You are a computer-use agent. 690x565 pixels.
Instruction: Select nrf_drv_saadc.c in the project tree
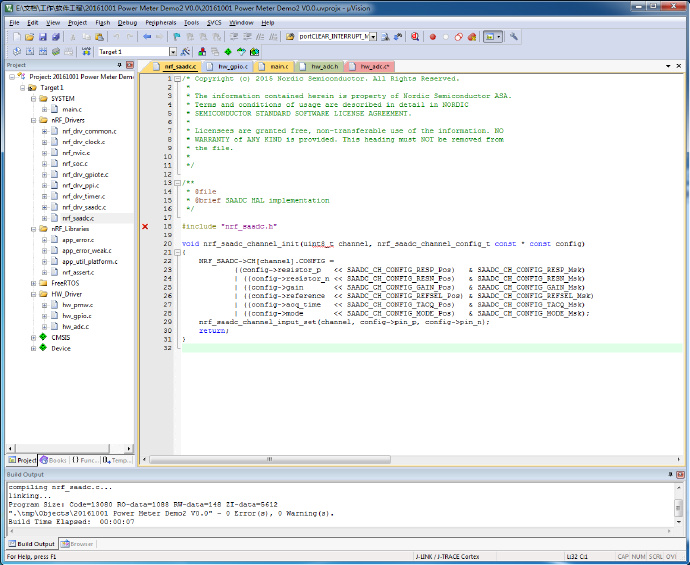[84, 207]
